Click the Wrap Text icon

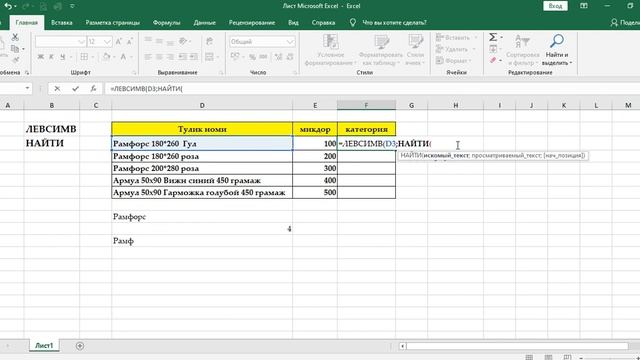click(209, 41)
